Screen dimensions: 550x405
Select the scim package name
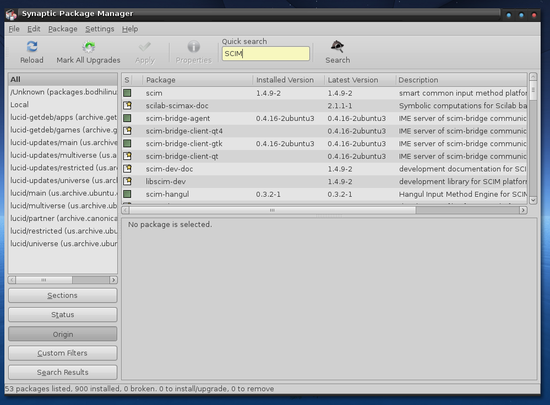click(154, 93)
